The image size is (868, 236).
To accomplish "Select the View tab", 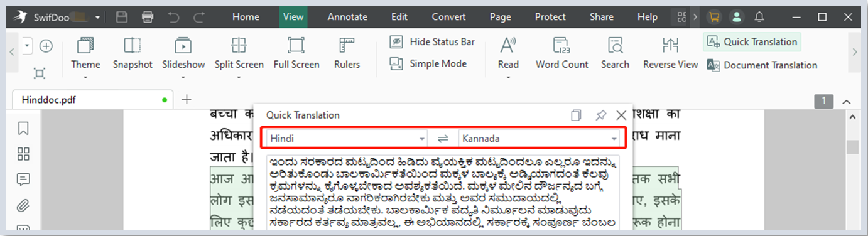I will coord(293,17).
